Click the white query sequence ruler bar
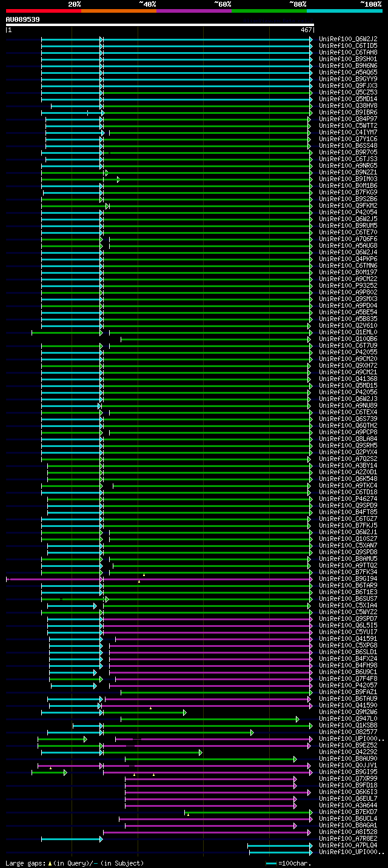The width and height of the screenshot is (388, 868). (160, 25)
